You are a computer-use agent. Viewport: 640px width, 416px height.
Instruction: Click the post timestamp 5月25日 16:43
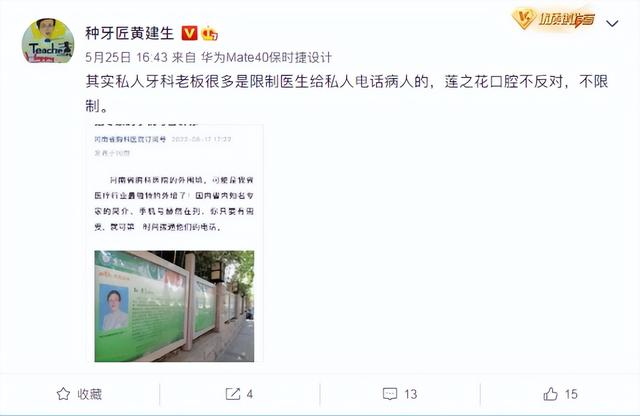click(x=127, y=57)
